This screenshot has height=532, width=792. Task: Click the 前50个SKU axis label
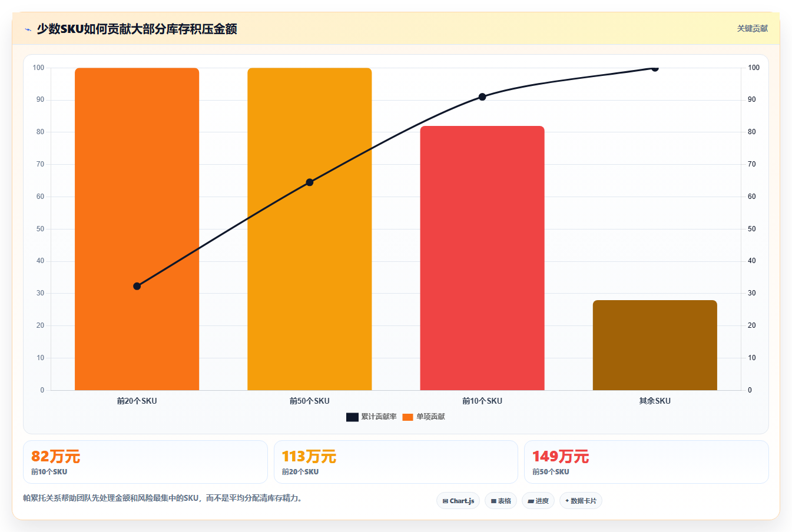tap(310, 401)
